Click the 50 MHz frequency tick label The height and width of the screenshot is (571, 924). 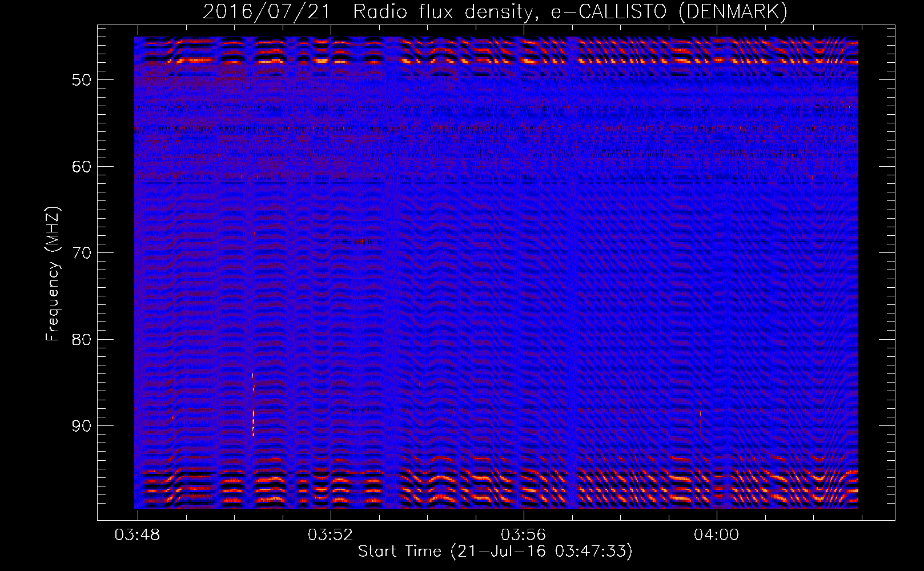coord(82,80)
